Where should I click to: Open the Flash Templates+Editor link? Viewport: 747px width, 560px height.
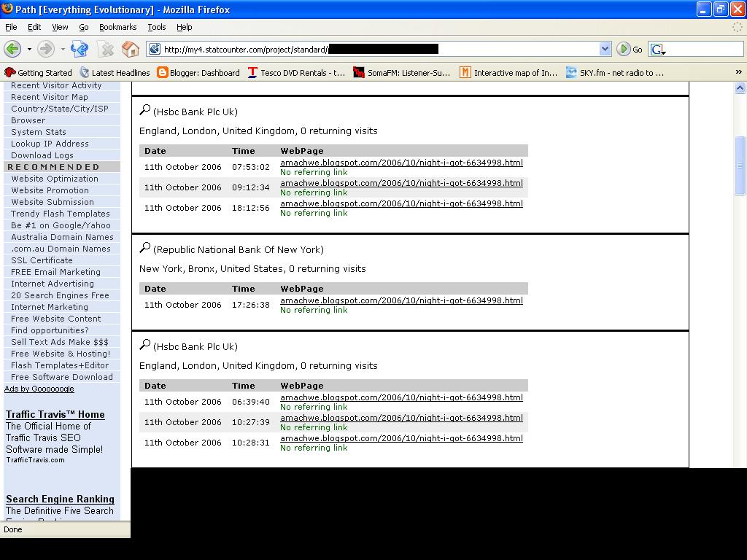click(60, 365)
